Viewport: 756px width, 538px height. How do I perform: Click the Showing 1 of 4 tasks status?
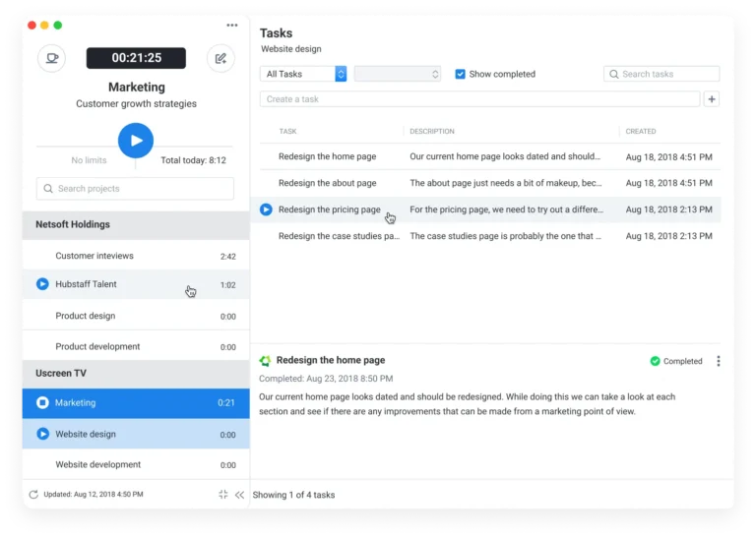pos(293,495)
